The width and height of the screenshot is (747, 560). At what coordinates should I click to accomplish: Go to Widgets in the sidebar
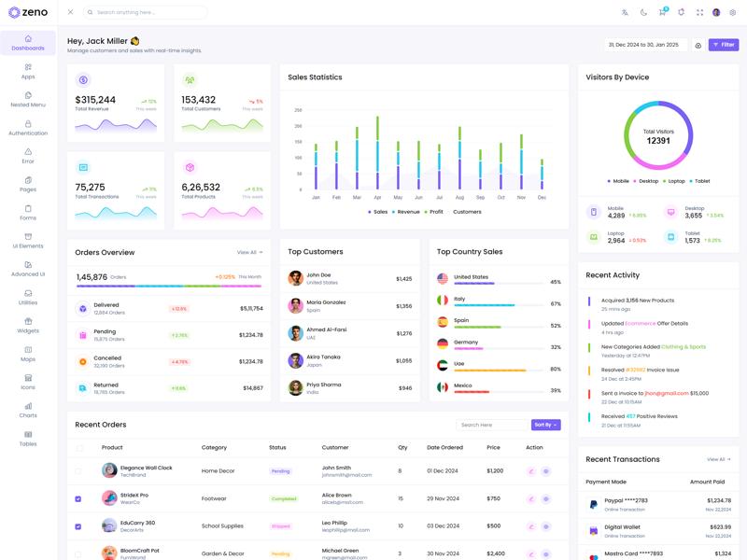coord(28,325)
